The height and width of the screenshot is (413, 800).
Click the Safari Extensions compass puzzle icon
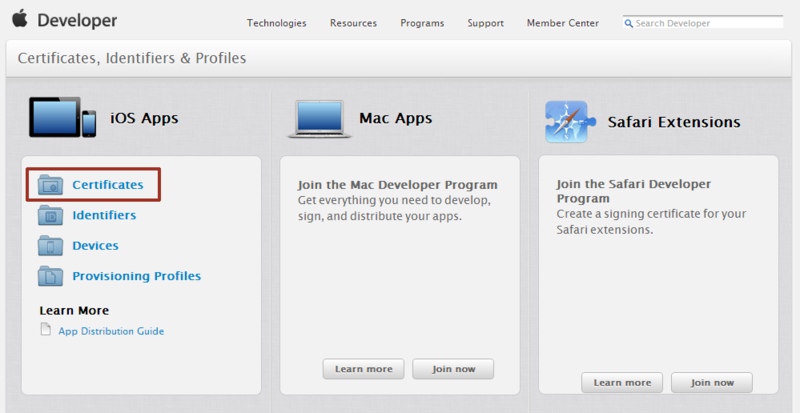570,122
